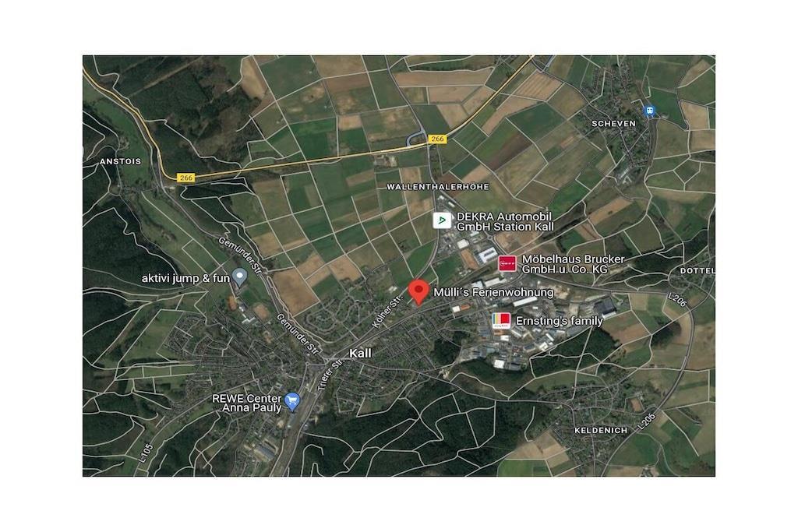Viewport: 798px width, 532px height.
Task: Click the Wallenthalerhöhe place label
Action: tap(438, 187)
